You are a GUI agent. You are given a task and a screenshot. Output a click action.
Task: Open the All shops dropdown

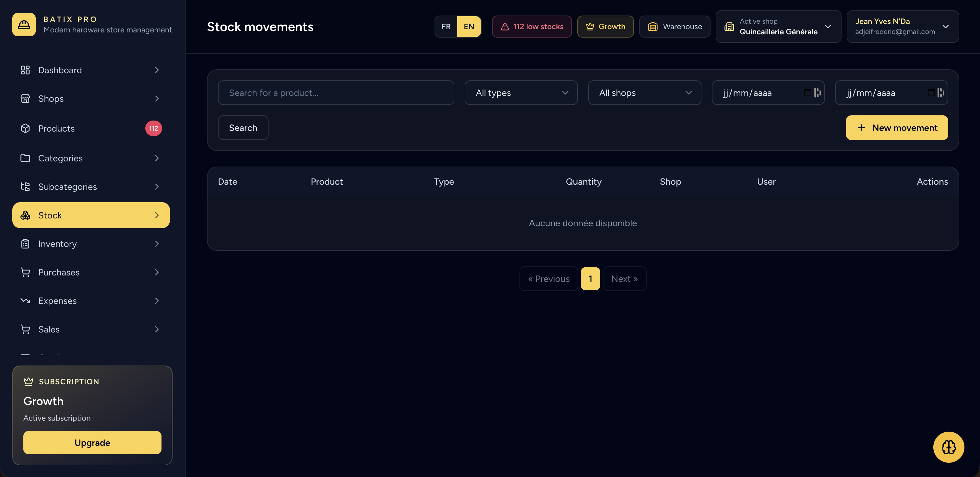[644, 93]
